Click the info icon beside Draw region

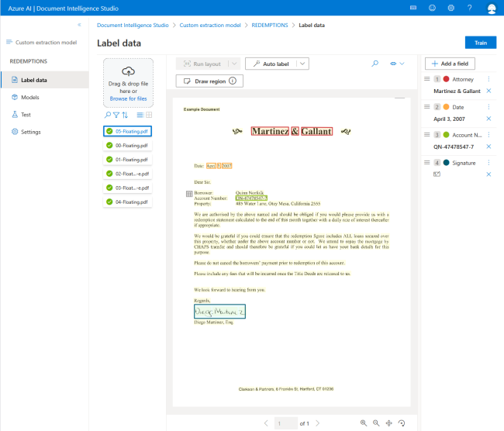(x=230, y=81)
